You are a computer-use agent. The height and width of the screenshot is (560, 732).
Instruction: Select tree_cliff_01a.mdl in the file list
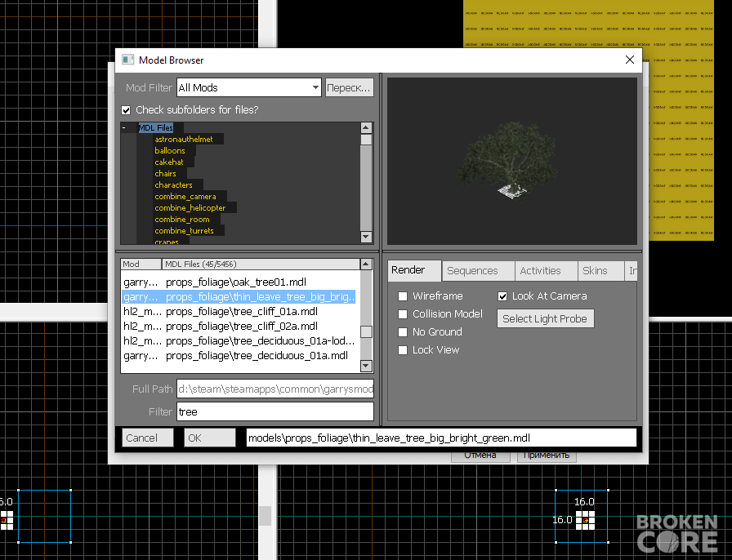point(239,312)
